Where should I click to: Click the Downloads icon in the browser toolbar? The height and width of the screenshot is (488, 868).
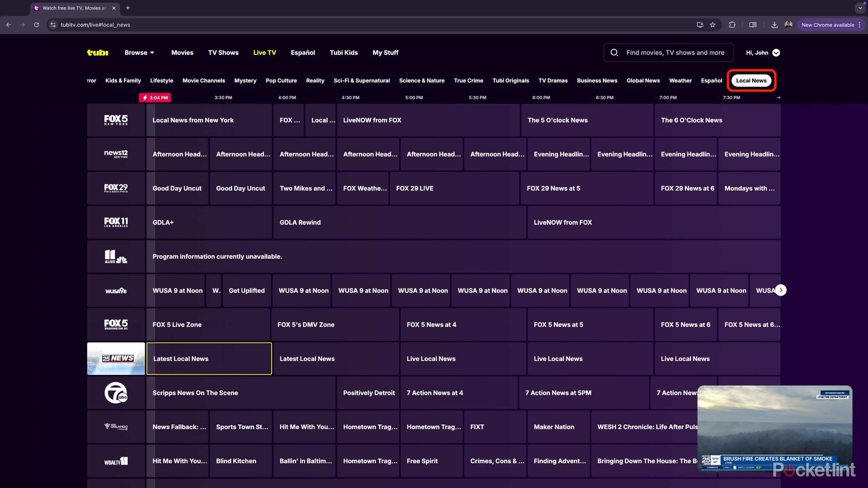coord(775,24)
